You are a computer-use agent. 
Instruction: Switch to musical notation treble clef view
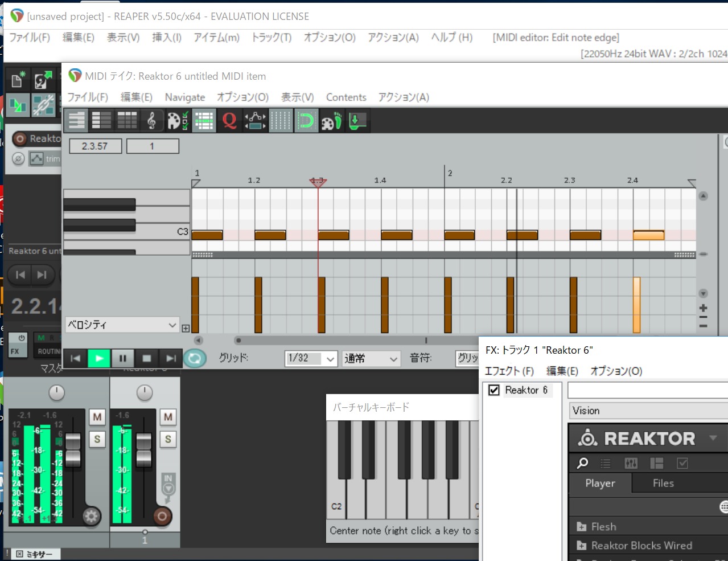(x=151, y=121)
